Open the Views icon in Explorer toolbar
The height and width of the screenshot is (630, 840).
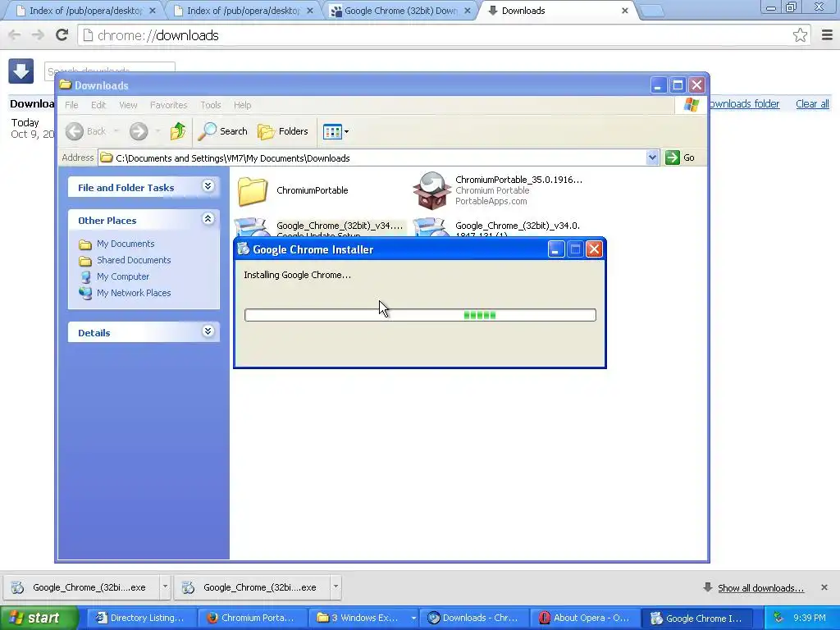pyautogui.click(x=332, y=131)
